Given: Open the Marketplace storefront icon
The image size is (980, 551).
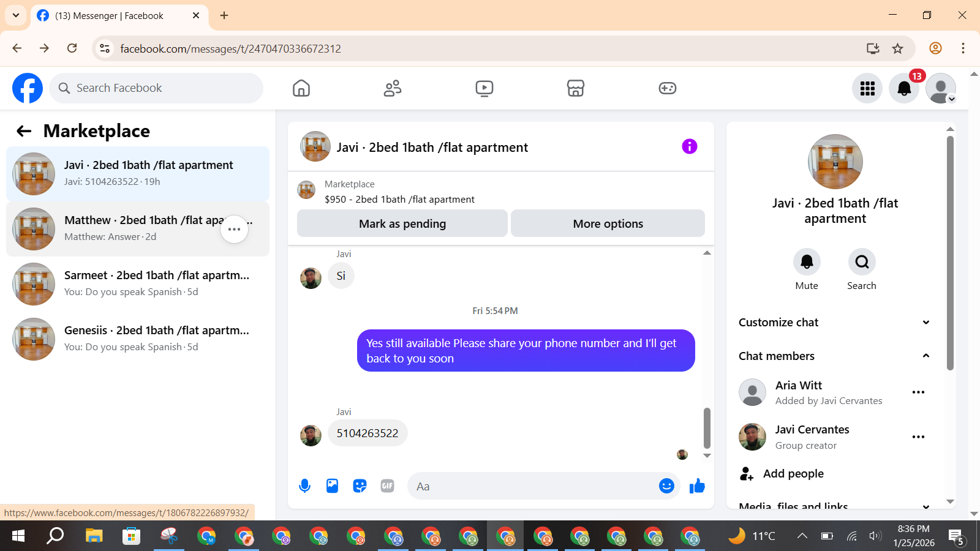Looking at the screenshot, I should [x=576, y=88].
